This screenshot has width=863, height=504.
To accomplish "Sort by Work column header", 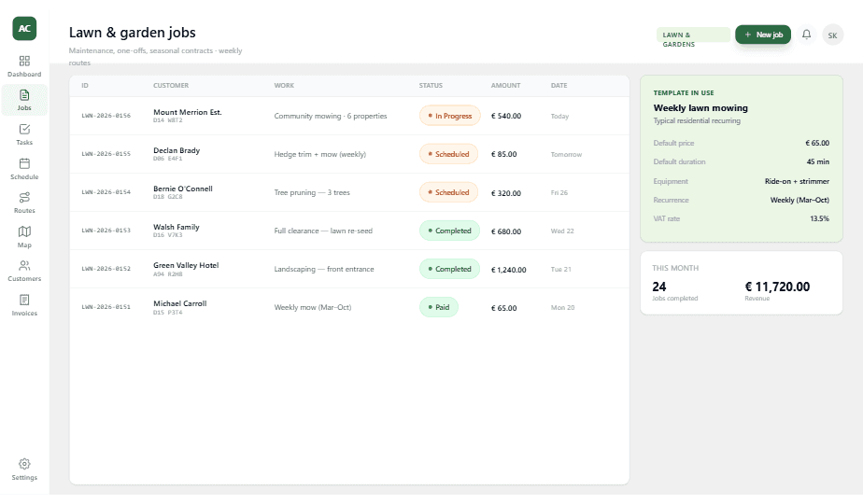I will pos(284,85).
